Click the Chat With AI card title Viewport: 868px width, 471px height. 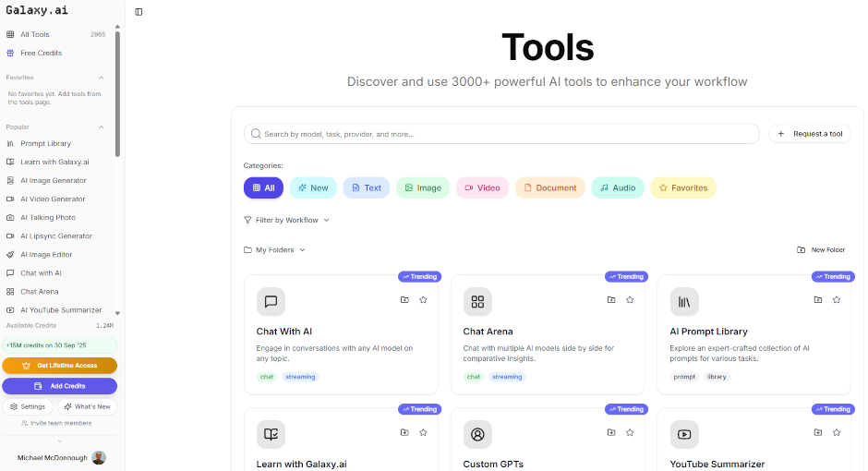point(284,332)
